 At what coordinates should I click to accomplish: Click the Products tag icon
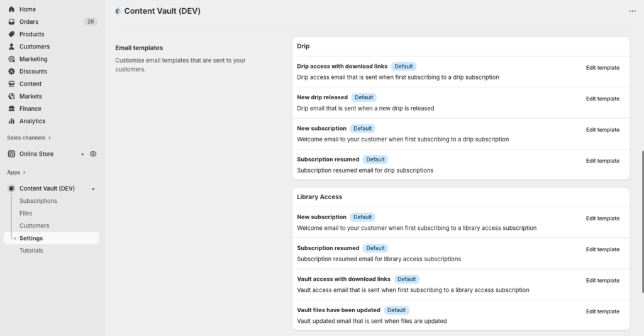click(11, 34)
